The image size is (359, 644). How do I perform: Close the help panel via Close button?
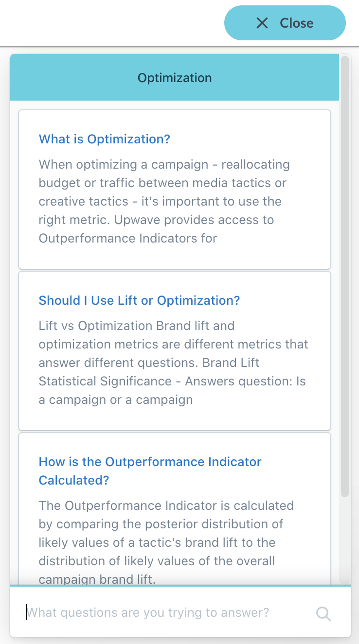point(285,23)
